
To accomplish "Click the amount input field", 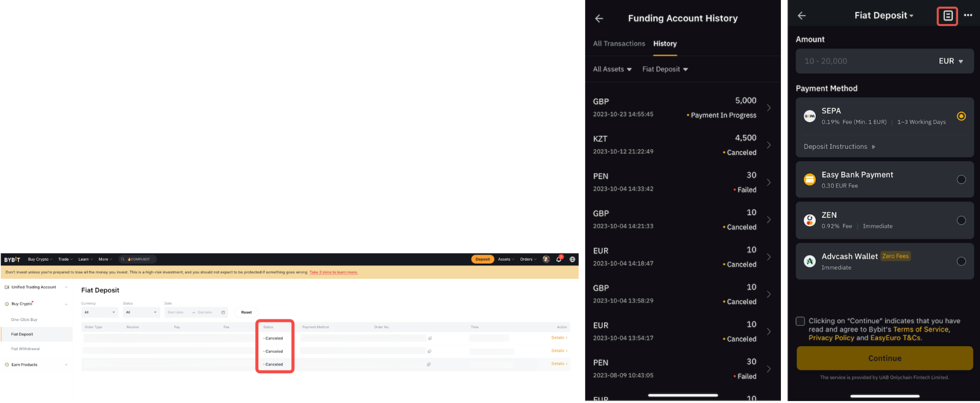I will click(x=861, y=61).
